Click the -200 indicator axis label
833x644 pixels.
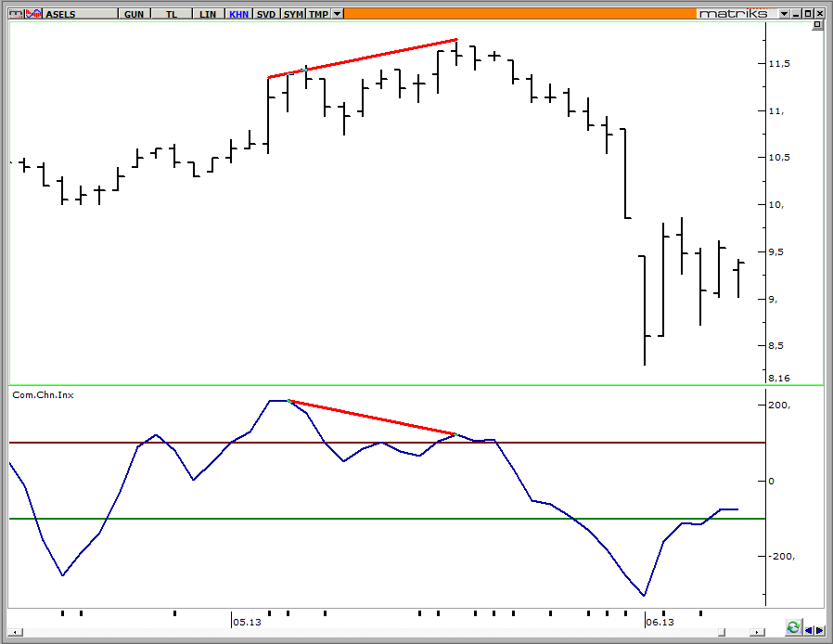[x=781, y=557]
